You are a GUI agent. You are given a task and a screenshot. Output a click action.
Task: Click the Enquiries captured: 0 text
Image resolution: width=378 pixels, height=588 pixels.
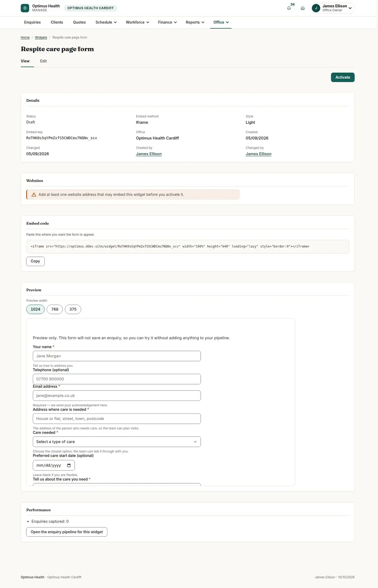50,522
